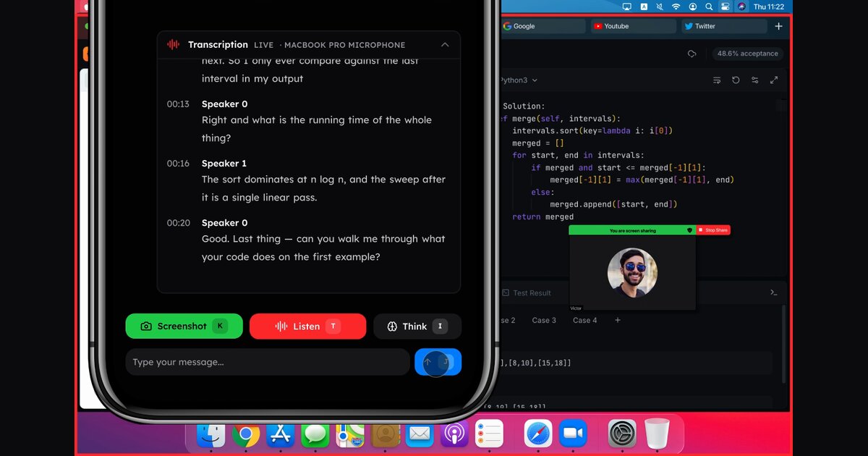The height and width of the screenshot is (456, 868).
Task: Click the 00:16 timestamp in the transcript
Action: tap(178, 164)
